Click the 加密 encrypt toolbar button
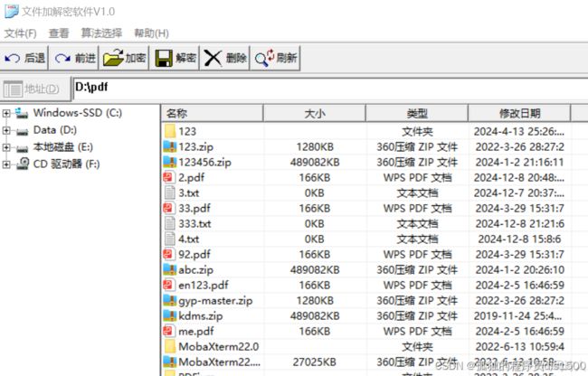Viewport: 588px width, 376px height. tap(124, 58)
